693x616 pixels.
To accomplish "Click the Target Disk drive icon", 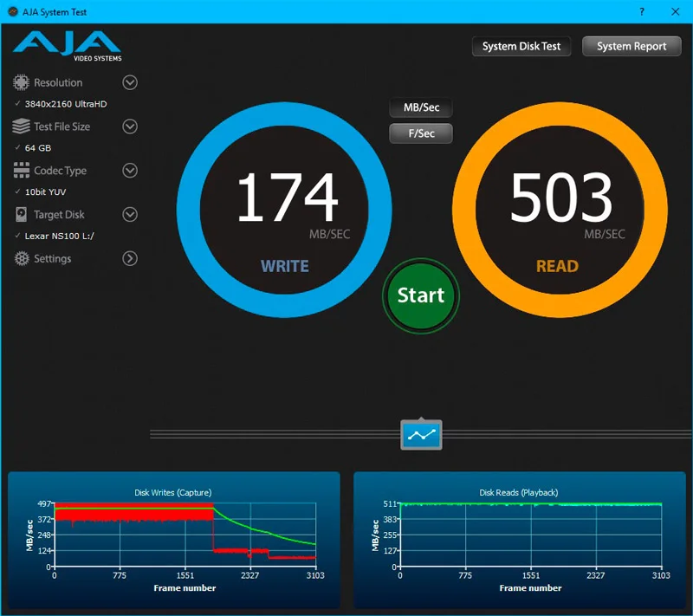I will coord(21,214).
